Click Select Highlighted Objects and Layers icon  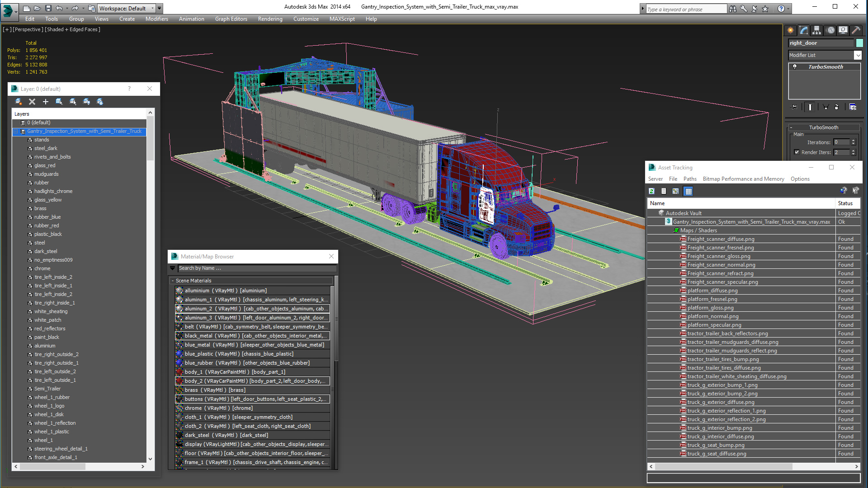(x=59, y=102)
